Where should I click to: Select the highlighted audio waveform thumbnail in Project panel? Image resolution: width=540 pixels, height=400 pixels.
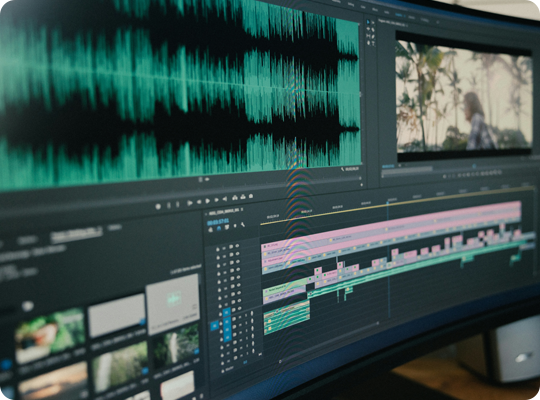tap(173, 304)
